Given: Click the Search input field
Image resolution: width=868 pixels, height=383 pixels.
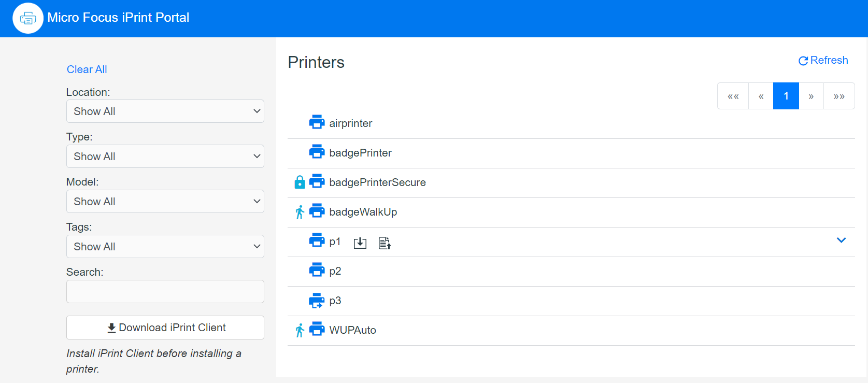Looking at the screenshot, I should click(165, 292).
